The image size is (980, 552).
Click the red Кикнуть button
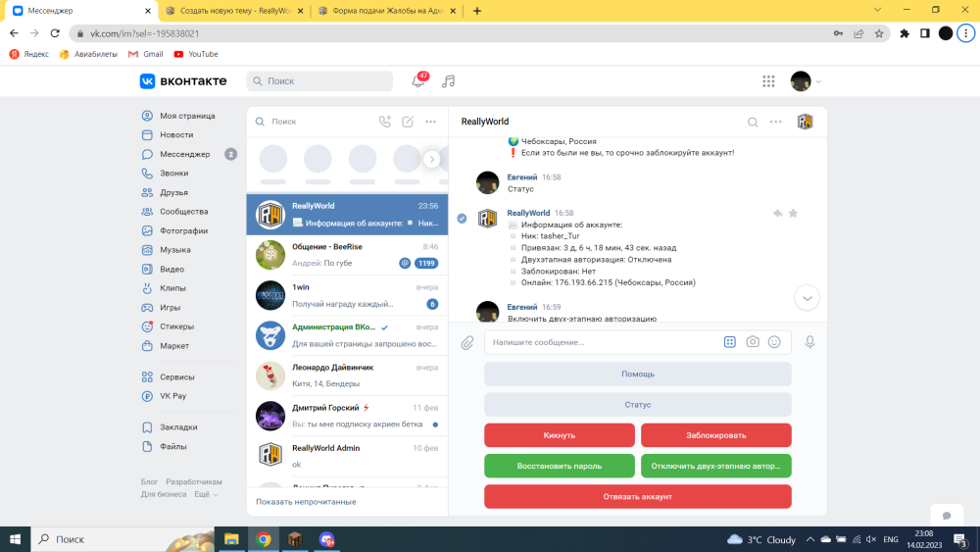pyautogui.click(x=560, y=435)
